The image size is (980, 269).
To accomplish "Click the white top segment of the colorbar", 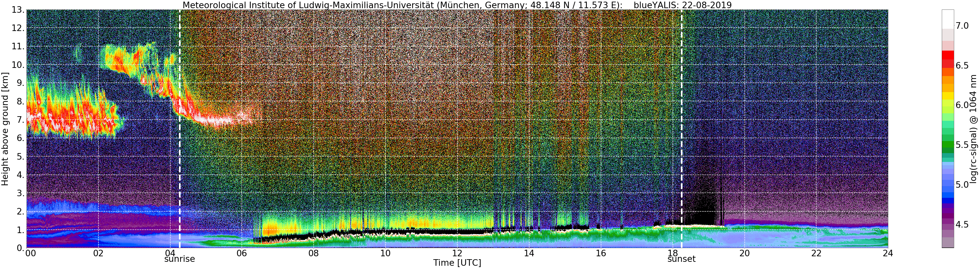I will (x=948, y=19).
